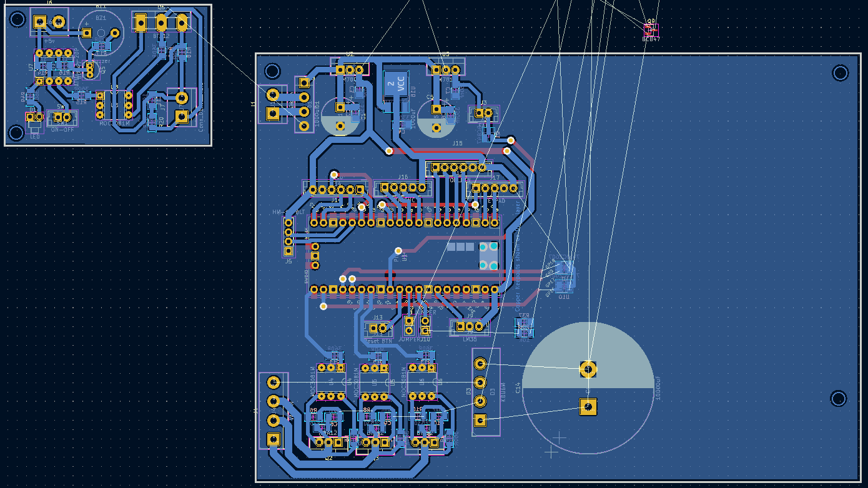Viewport: 868px width, 488px height.
Task: Click the square plus pad of buzzer BZ1
Action: 87,32
